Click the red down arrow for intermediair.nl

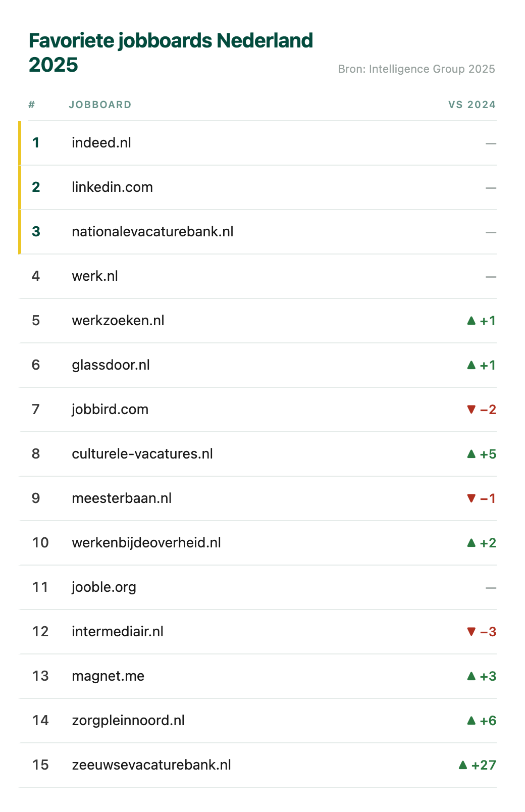[x=471, y=632]
